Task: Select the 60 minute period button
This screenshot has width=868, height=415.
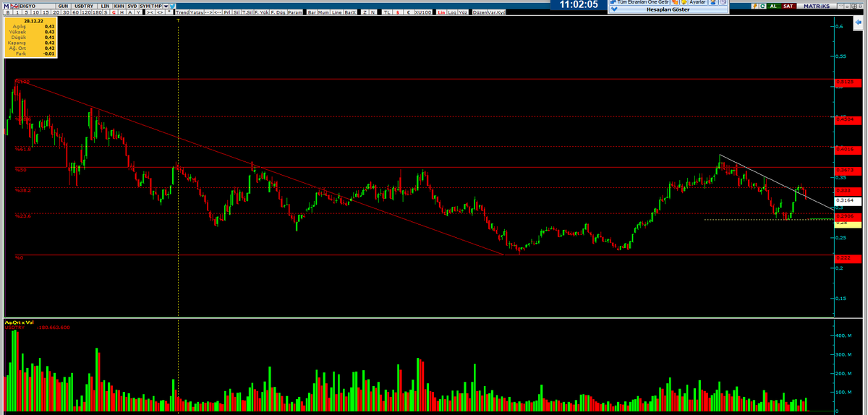Action: coord(75,12)
